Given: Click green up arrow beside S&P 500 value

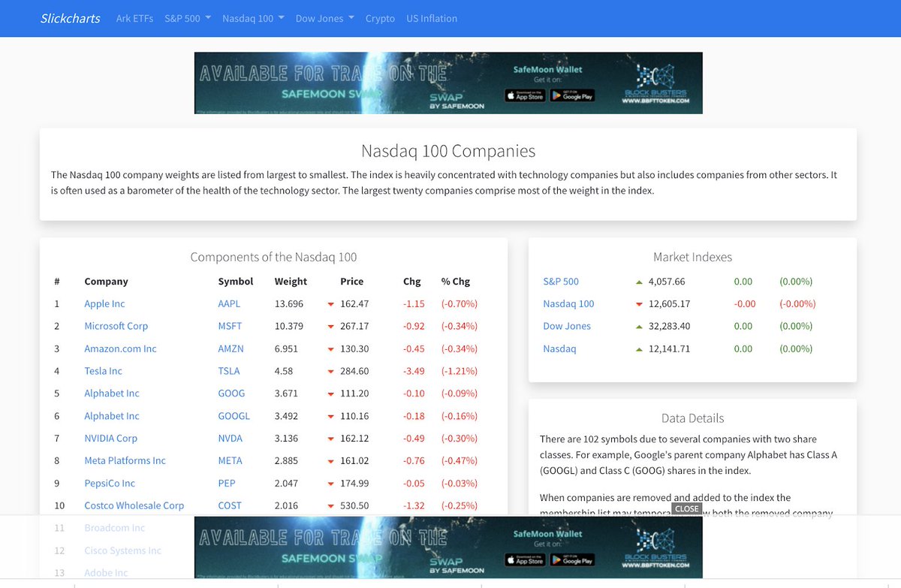Looking at the screenshot, I should pyautogui.click(x=639, y=282).
